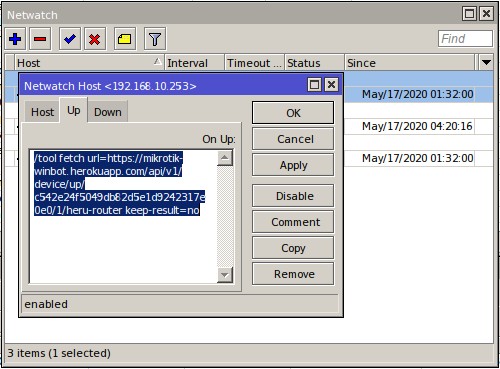Click the script scrollbar down arrow
500x369 pixels.
[225, 275]
